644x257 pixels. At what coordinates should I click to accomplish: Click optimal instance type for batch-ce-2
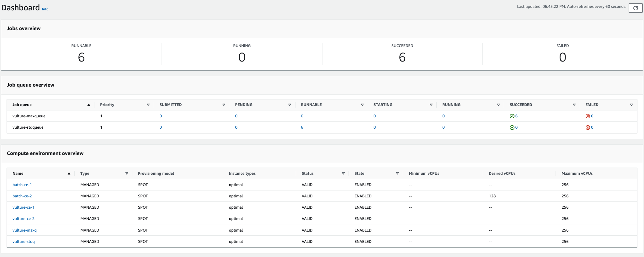tap(236, 196)
